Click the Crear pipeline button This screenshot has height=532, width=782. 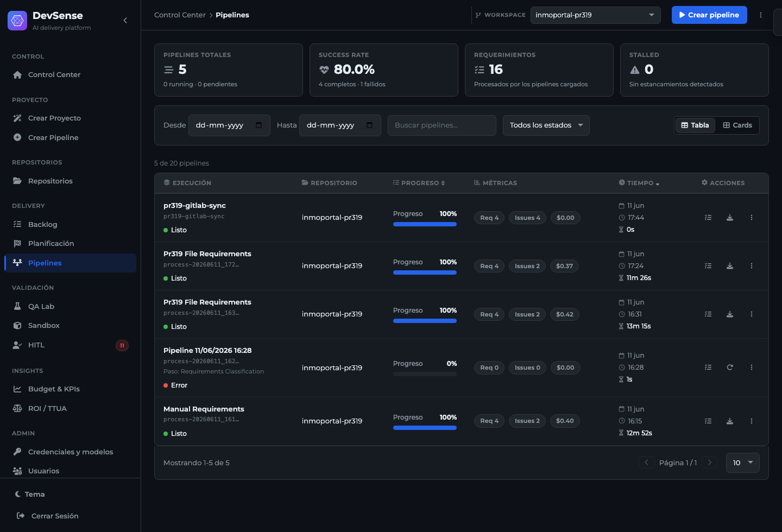point(709,15)
